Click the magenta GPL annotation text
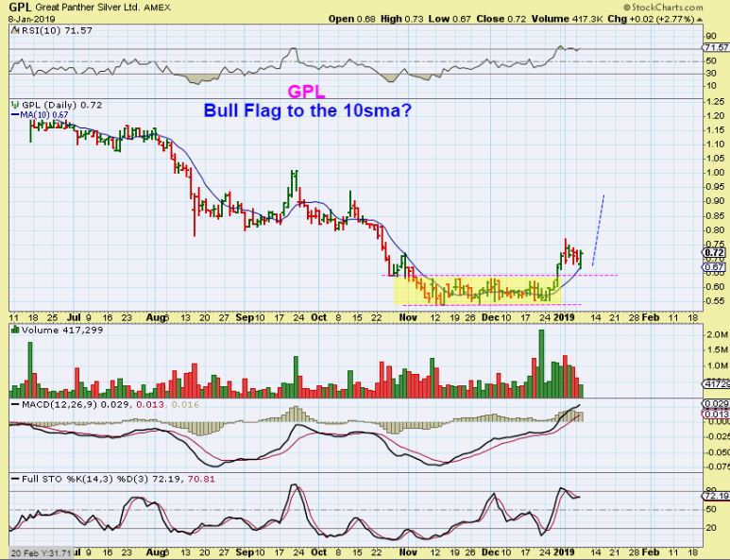The height and width of the screenshot is (560, 730). (x=306, y=92)
